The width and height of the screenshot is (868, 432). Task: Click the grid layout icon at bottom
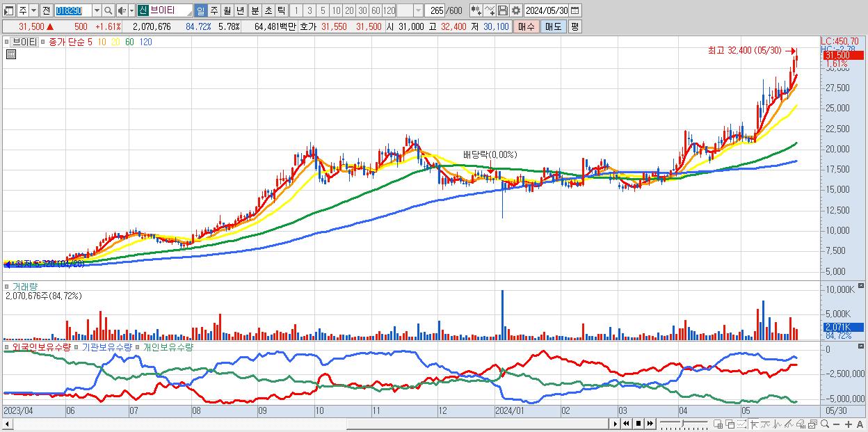(718, 424)
